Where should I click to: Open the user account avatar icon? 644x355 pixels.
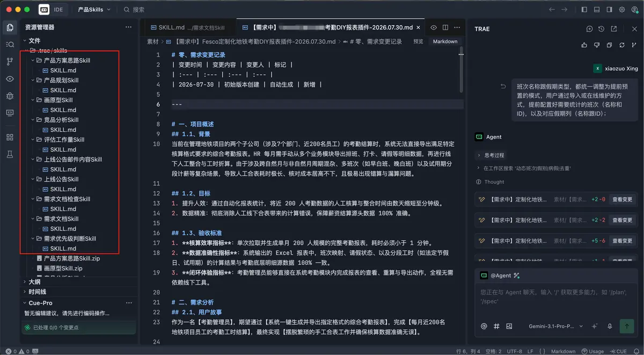[634, 10]
